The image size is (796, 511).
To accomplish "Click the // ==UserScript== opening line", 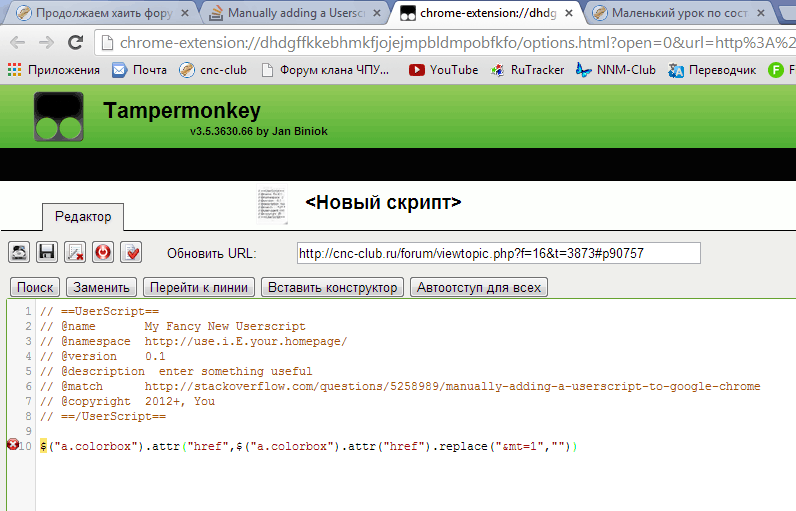I will pos(100,312).
